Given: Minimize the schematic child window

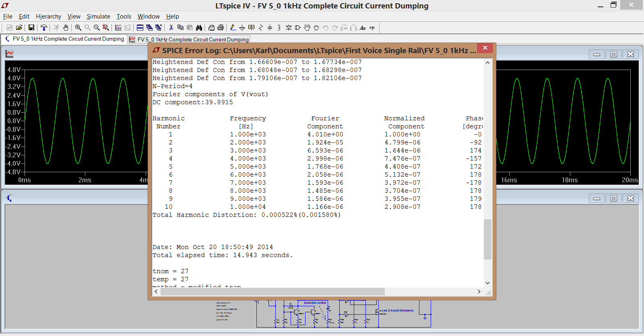Looking at the screenshot, I should (x=597, y=198).
